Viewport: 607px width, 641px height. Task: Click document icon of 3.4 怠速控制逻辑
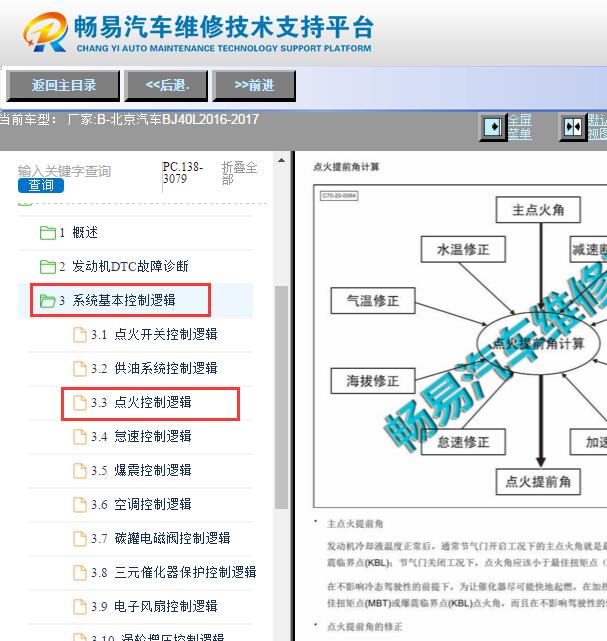[80, 437]
